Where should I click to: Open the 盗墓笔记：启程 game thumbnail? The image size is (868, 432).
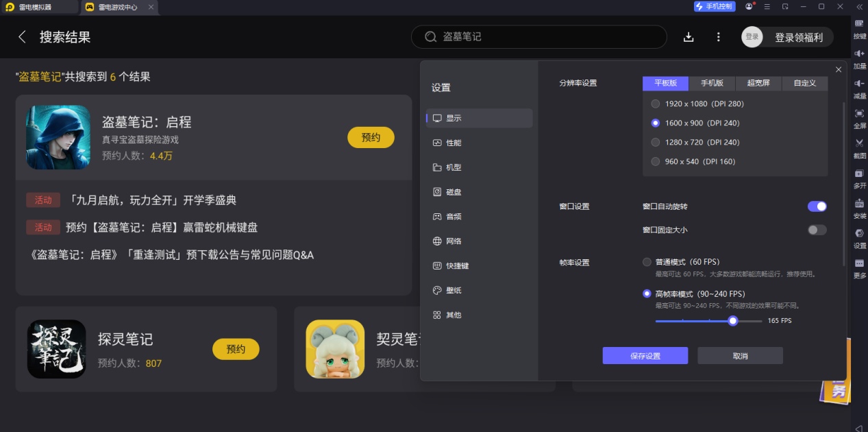click(58, 137)
